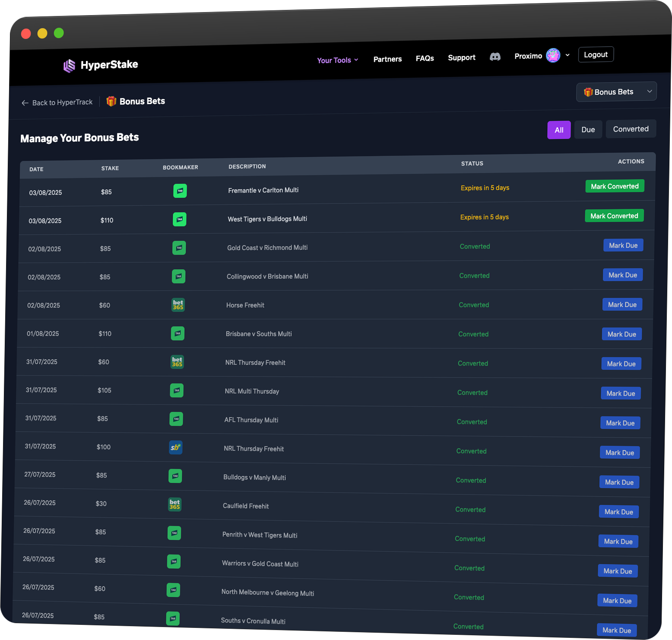Open the Your Tools dropdown menu
This screenshot has height=640, width=672.
pos(337,60)
